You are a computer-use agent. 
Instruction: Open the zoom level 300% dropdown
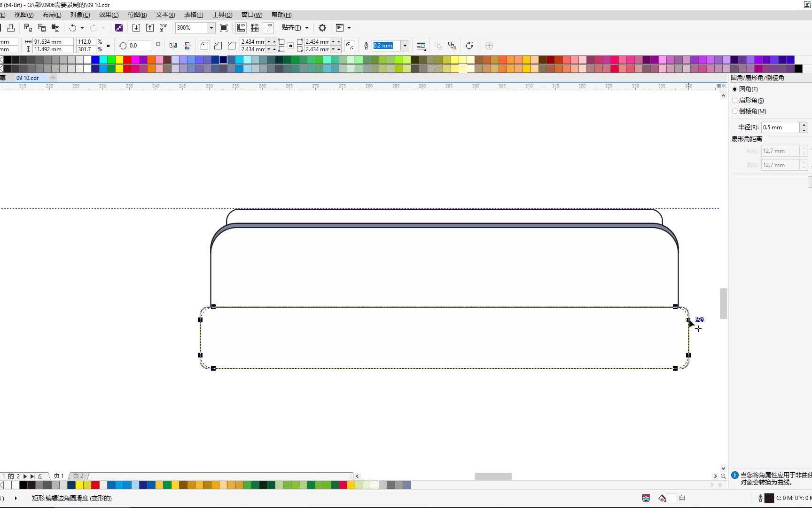coord(211,28)
